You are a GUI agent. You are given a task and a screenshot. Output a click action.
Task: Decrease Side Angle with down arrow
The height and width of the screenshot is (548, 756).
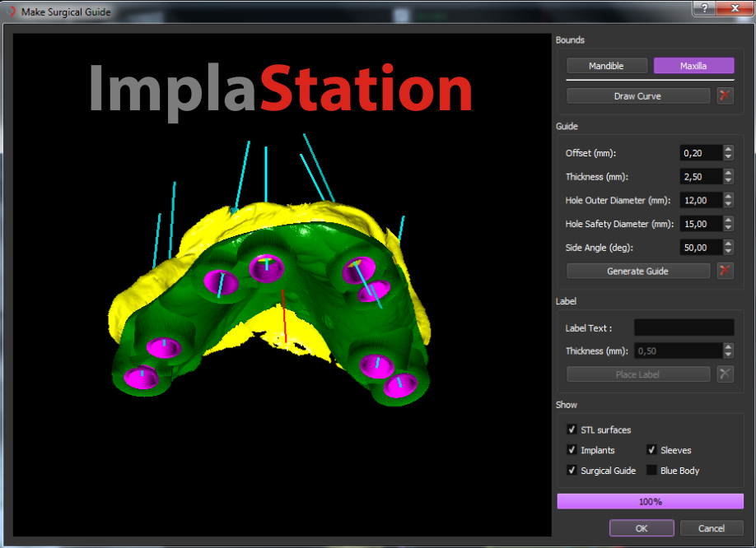pyautogui.click(x=728, y=251)
